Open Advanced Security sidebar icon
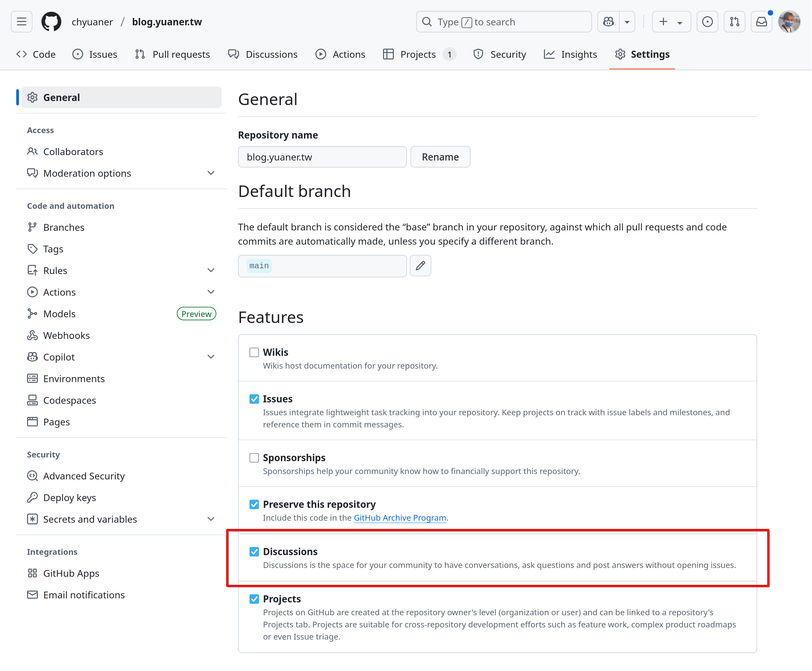This screenshot has height=671, width=812. [x=32, y=476]
